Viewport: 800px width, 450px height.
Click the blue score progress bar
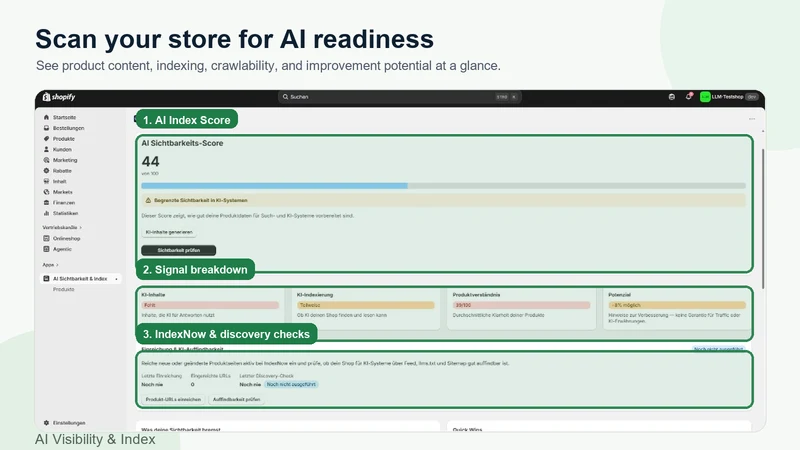(x=274, y=186)
